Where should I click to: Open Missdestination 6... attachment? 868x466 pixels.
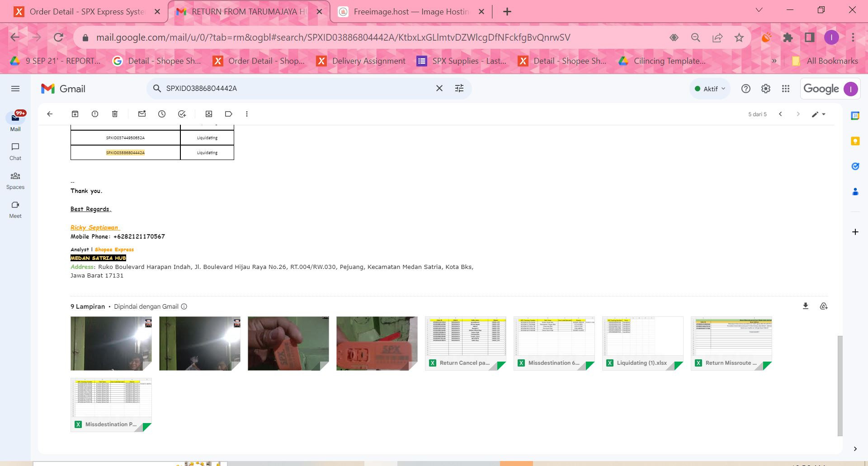(x=554, y=344)
